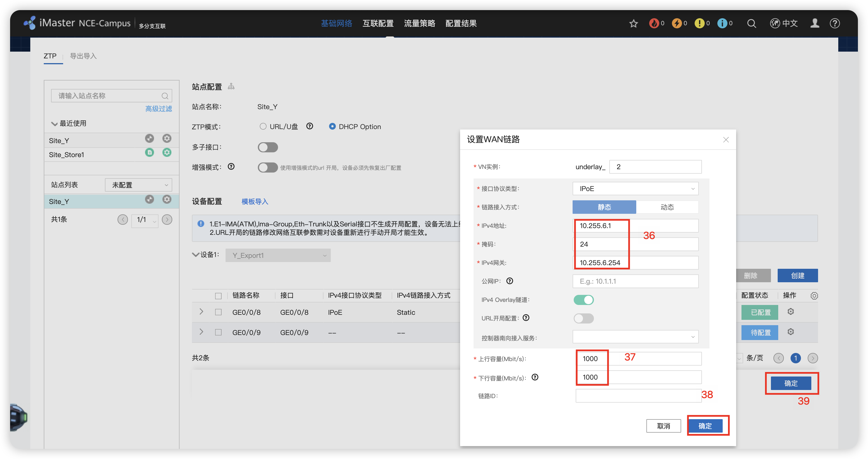868x459 pixels.
Task: Tick the checkbox for GE0/0/8 link
Action: [218, 312]
